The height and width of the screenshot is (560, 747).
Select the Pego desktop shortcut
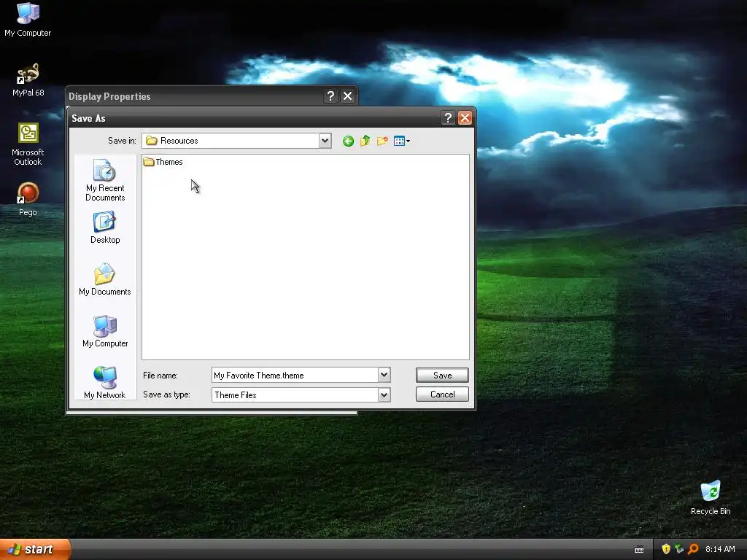coord(28,199)
